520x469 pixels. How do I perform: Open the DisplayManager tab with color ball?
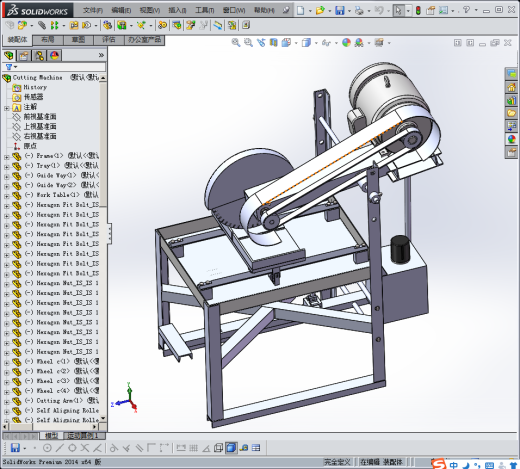pos(55,55)
